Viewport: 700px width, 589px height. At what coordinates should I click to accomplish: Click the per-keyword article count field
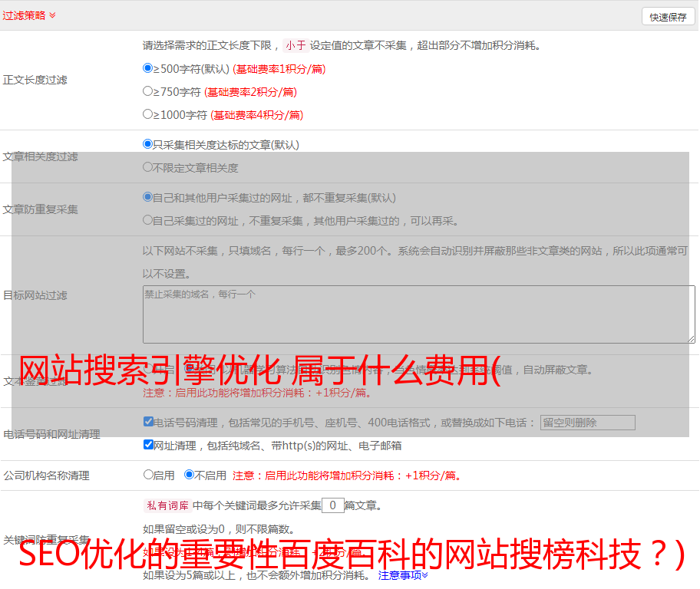[x=332, y=505]
